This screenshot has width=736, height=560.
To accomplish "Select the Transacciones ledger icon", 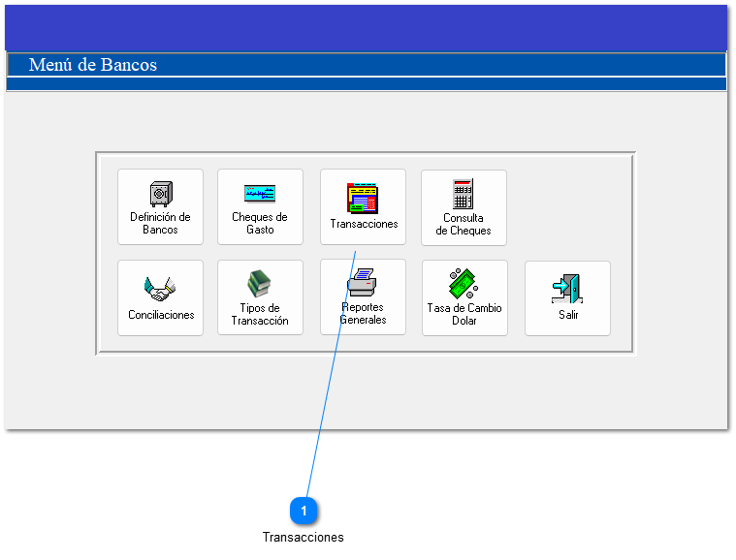I will (x=363, y=198).
